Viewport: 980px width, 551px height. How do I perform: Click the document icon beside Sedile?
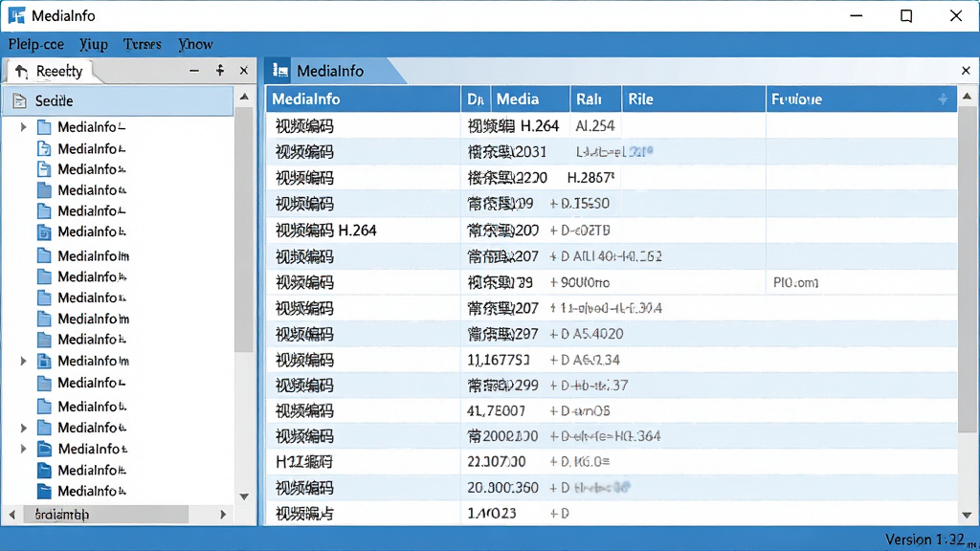point(20,100)
